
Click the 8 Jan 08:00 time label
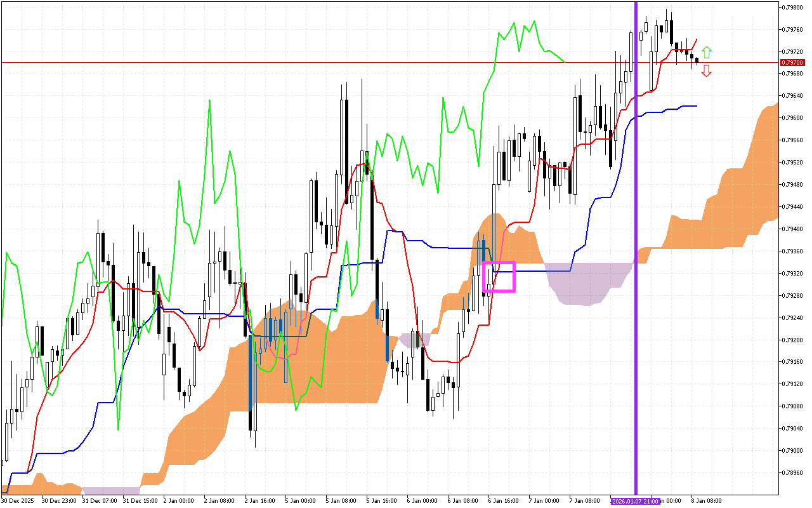[705, 501]
